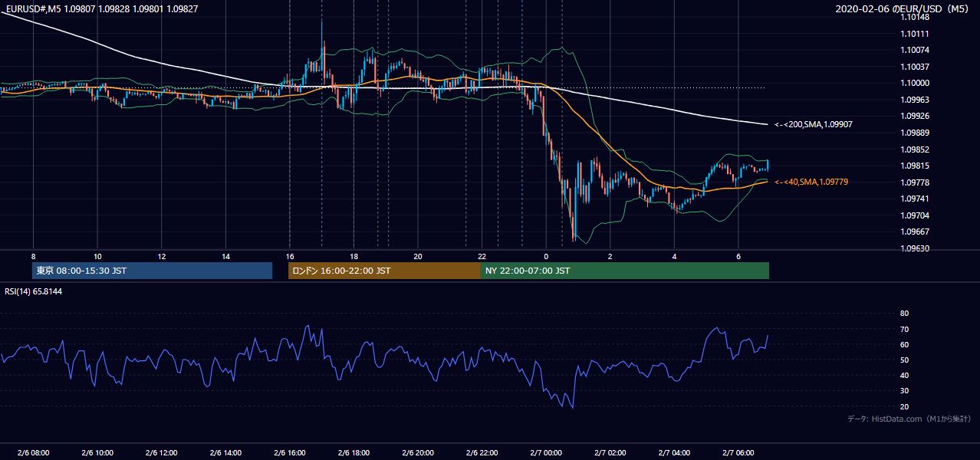Click the NY 22:00-07:00 JST session bar
980x460 pixels.
625,271
